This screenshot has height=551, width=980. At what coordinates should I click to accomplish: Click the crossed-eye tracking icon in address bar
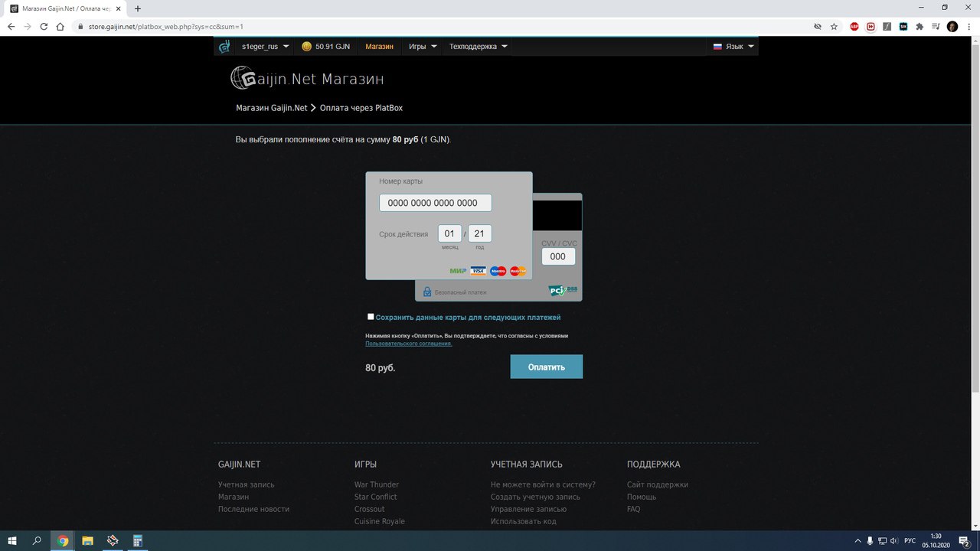[817, 26]
